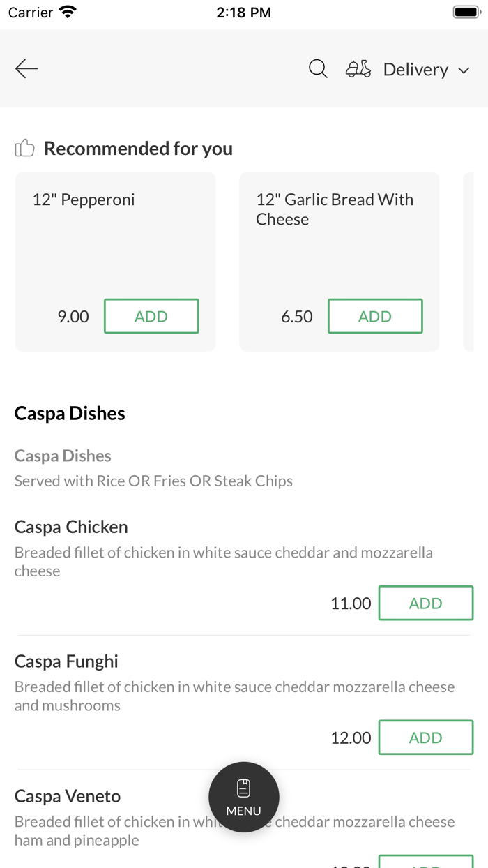Open the Delivery chevron selector
This screenshot has height=868, width=488.
pyautogui.click(x=464, y=70)
